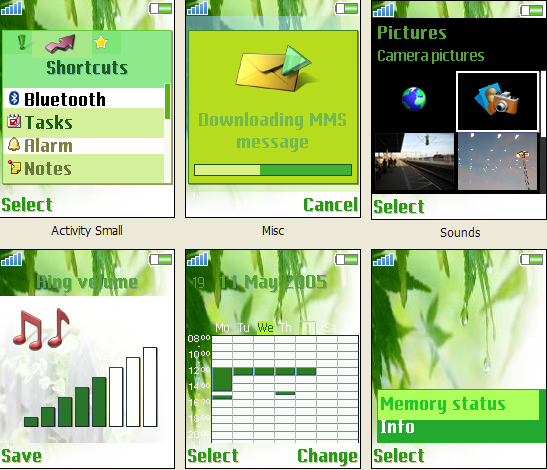This screenshot has height=470, width=547.
Task: Click signal strength icon on calendar screen
Action: [197, 259]
